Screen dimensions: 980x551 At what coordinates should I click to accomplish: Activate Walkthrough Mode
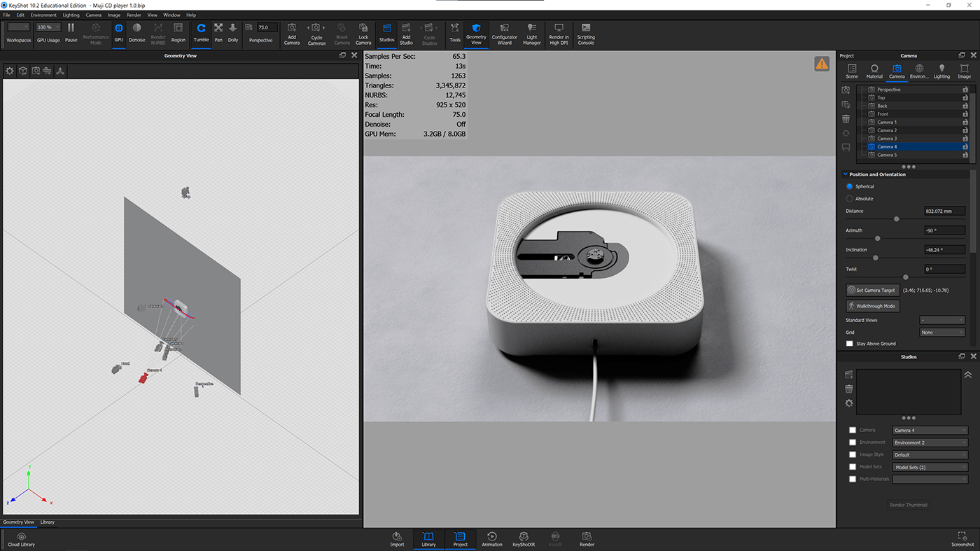[871, 305]
